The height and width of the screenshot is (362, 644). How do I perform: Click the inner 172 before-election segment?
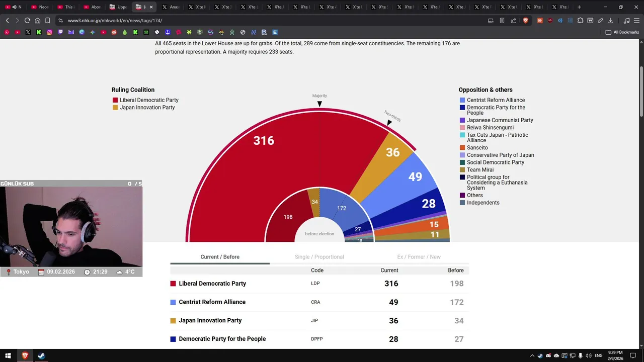pyautogui.click(x=342, y=208)
